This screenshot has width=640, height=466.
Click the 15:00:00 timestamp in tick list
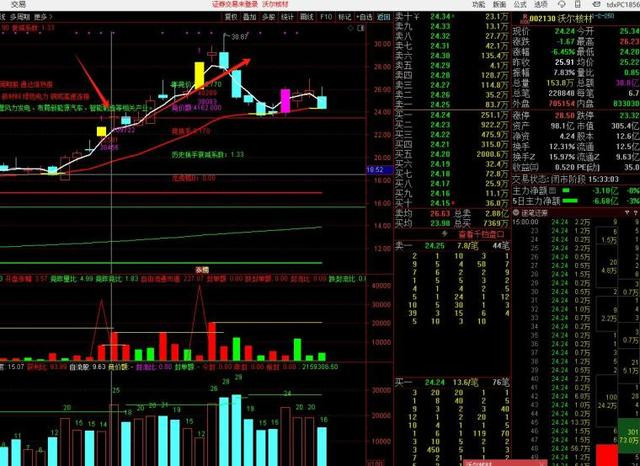coord(526,222)
